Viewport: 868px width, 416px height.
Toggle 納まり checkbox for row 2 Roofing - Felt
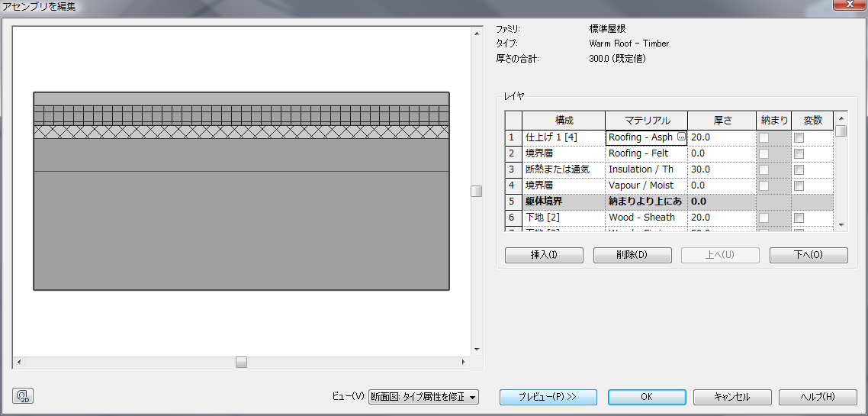[764, 153]
